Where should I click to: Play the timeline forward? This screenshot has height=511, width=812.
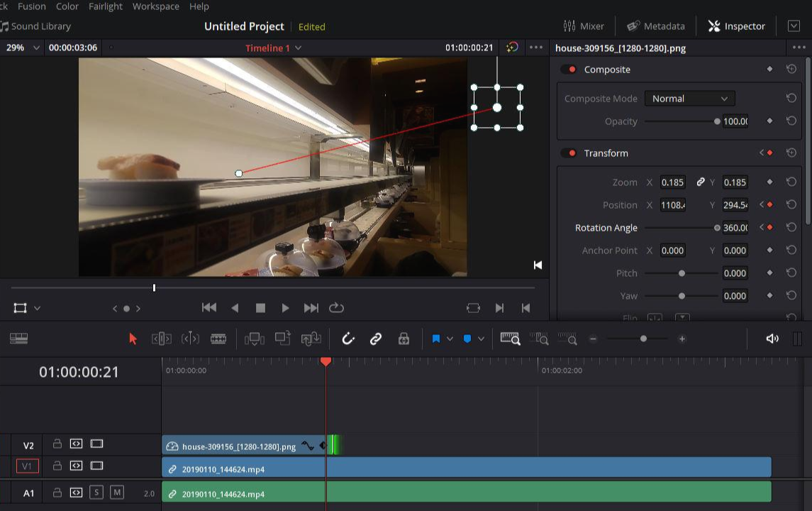(x=285, y=308)
